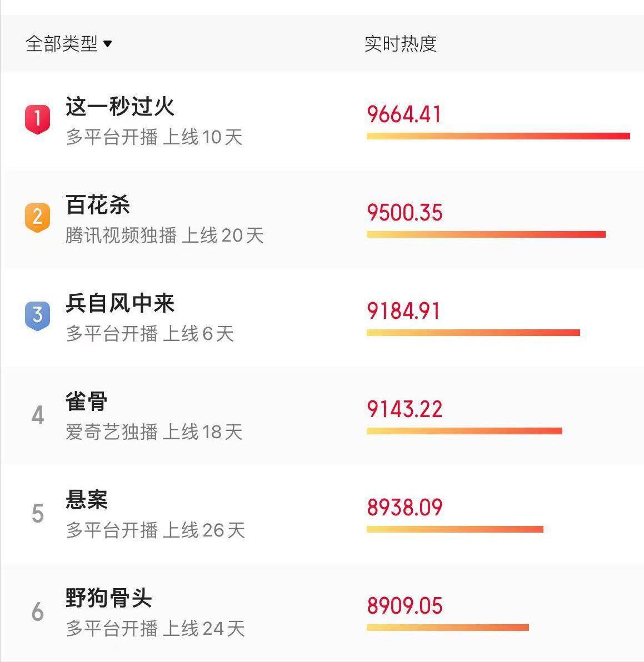This screenshot has height=662, width=644.
Task: Click the subtitle 爱奇艺独播 上线18天
Action: tap(154, 432)
